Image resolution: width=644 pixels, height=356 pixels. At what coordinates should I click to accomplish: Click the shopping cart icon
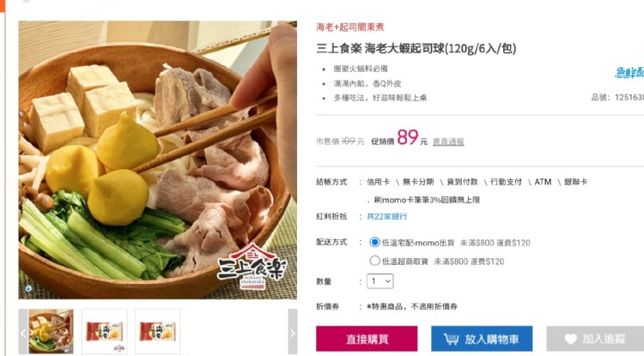pyautogui.click(x=451, y=339)
